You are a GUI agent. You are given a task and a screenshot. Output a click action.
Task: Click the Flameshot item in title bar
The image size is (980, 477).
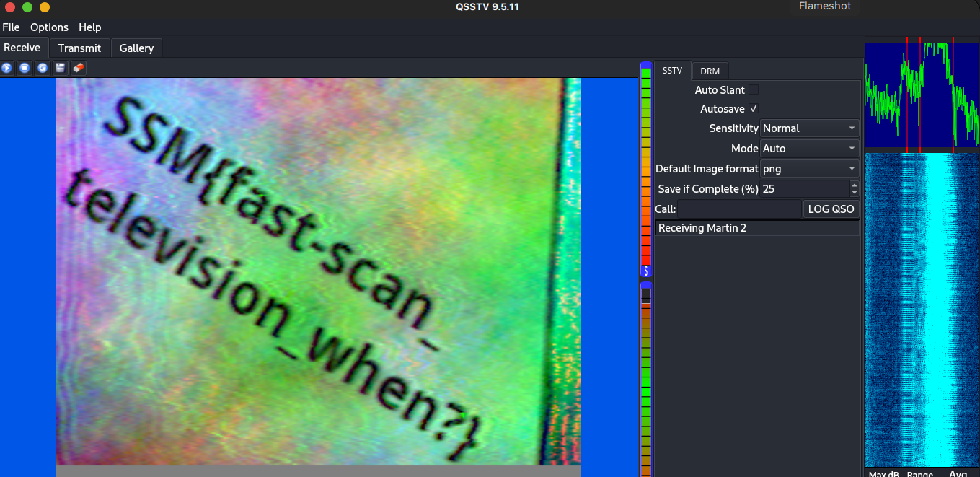[825, 6]
